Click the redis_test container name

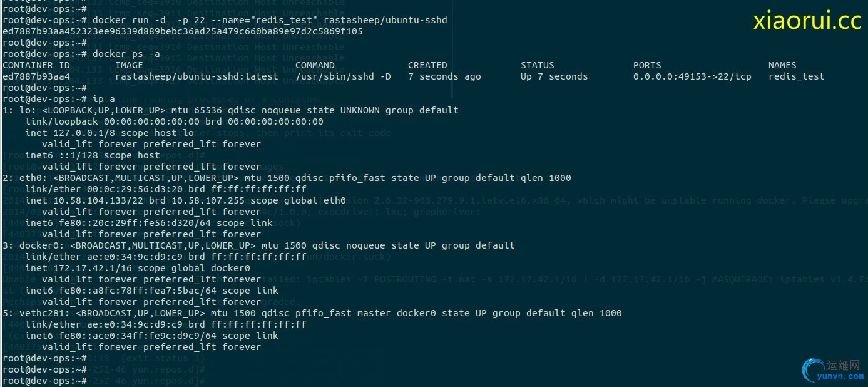796,76
